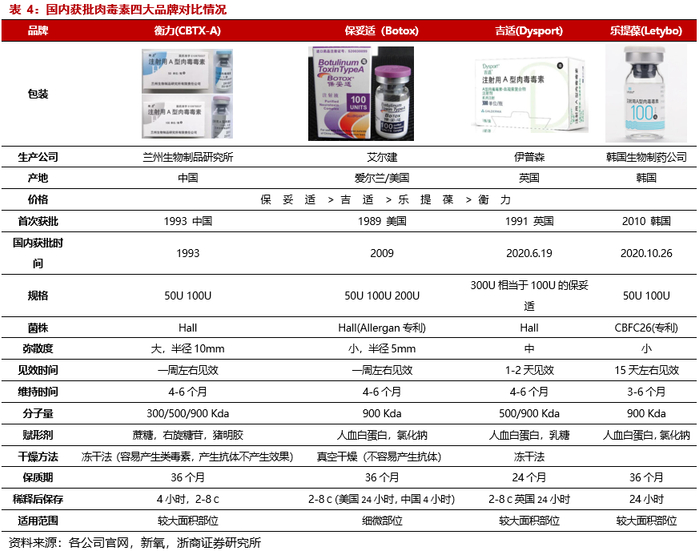Screen dimensions: 700x551
Task: Click the row label 弥散度
Action: pyautogui.click(x=38, y=348)
